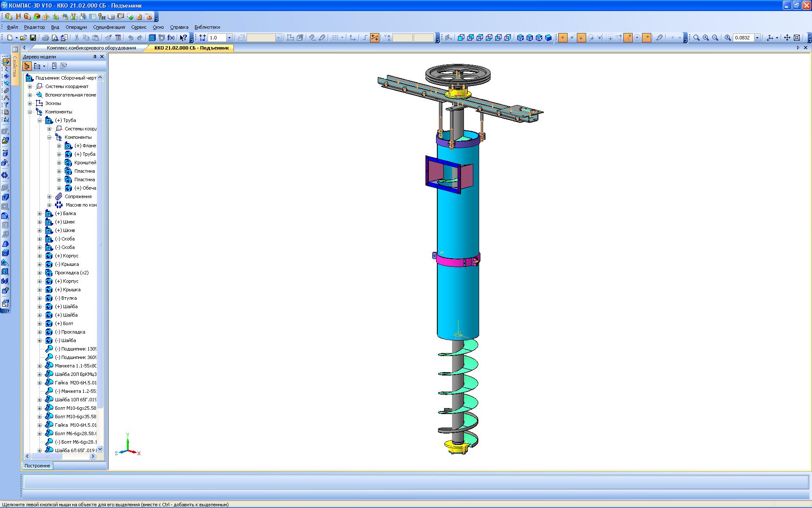The image size is (812, 508).
Task: Click the Print icon in toolbar
Action: point(45,38)
